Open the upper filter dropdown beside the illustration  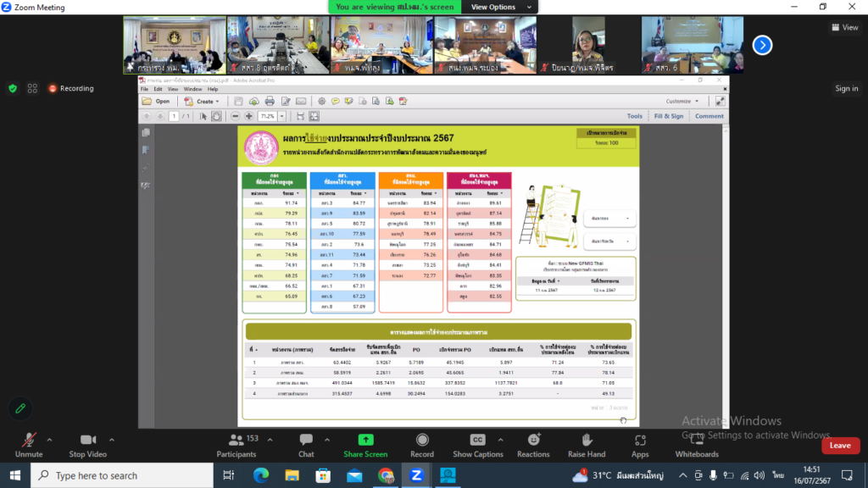point(609,219)
